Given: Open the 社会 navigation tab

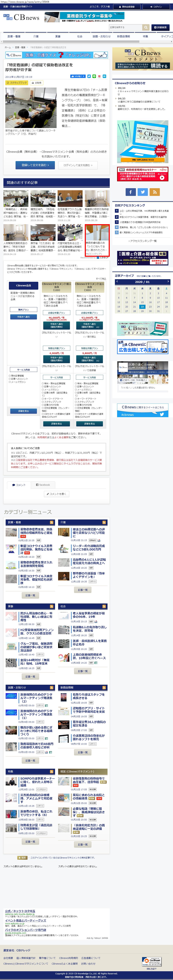Looking at the screenshot, I should point(80,37).
